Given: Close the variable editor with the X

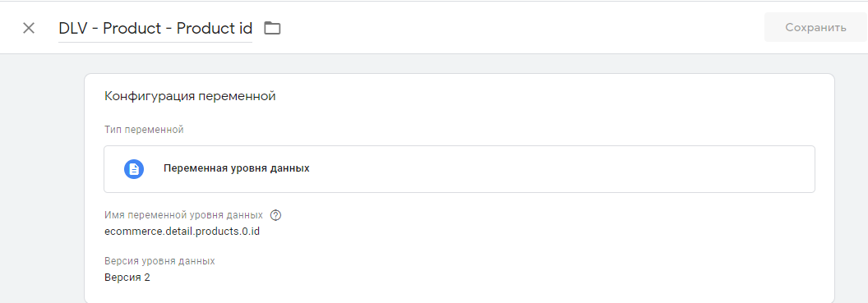Looking at the screenshot, I should (x=29, y=28).
